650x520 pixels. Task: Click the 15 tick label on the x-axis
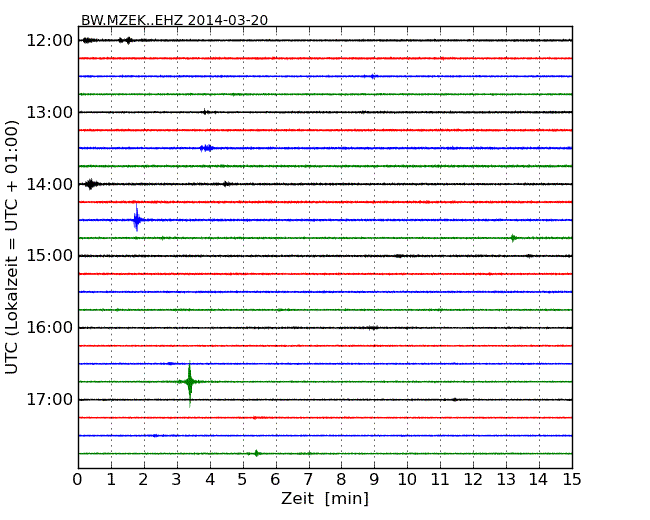[x=572, y=480]
